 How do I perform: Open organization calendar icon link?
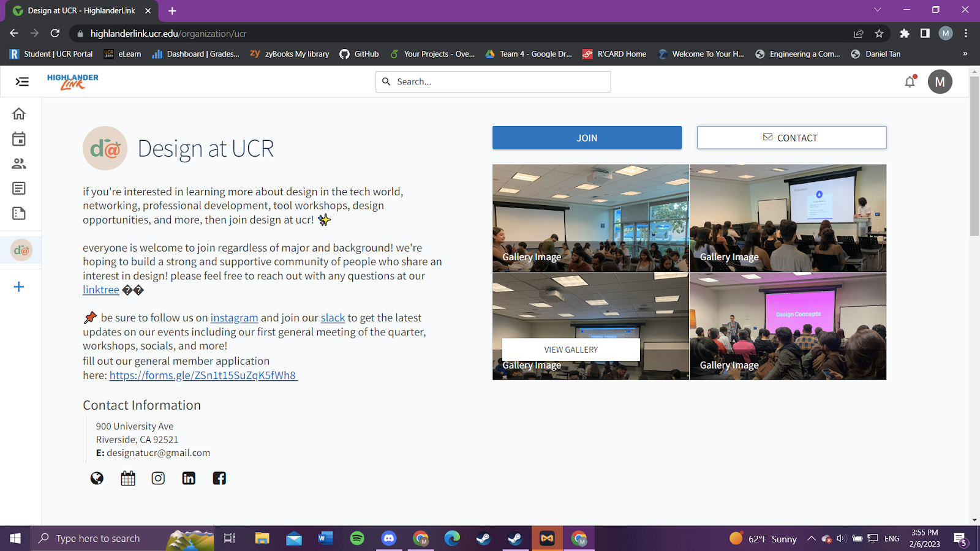(x=128, y=478)
